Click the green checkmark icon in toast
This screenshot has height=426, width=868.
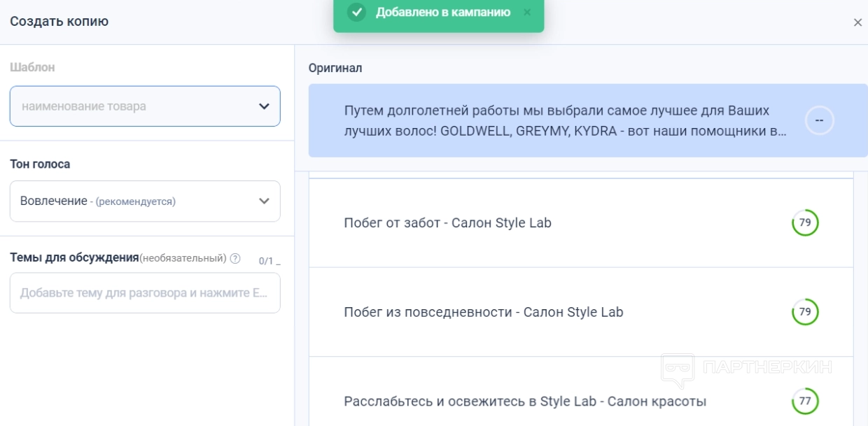coord(357,13)
